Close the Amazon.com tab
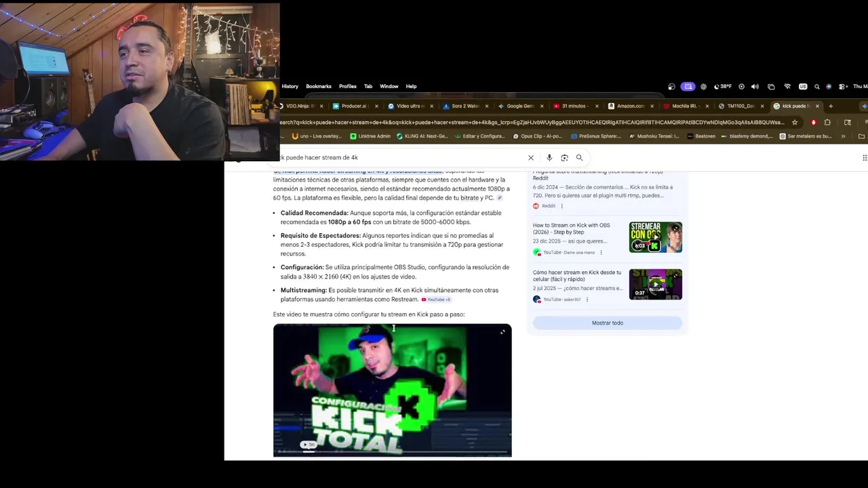The width and height of the screenshot is (868, 488). (x=652, y=106)
